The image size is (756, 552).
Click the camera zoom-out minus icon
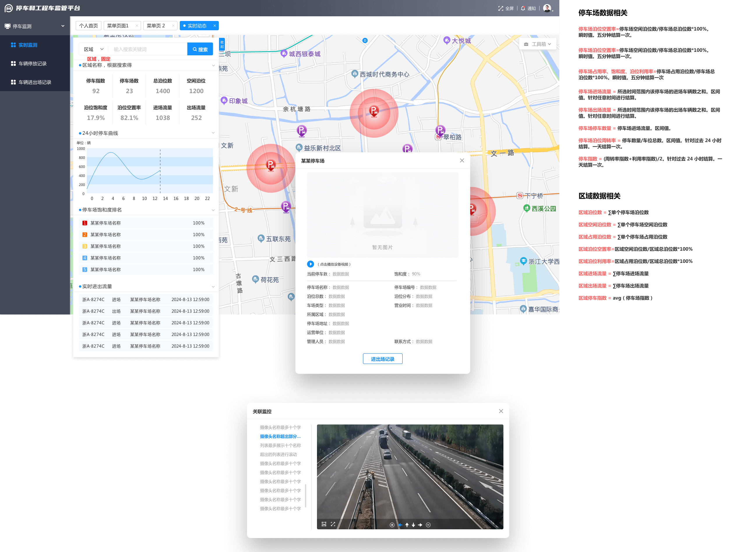[428, 525]
